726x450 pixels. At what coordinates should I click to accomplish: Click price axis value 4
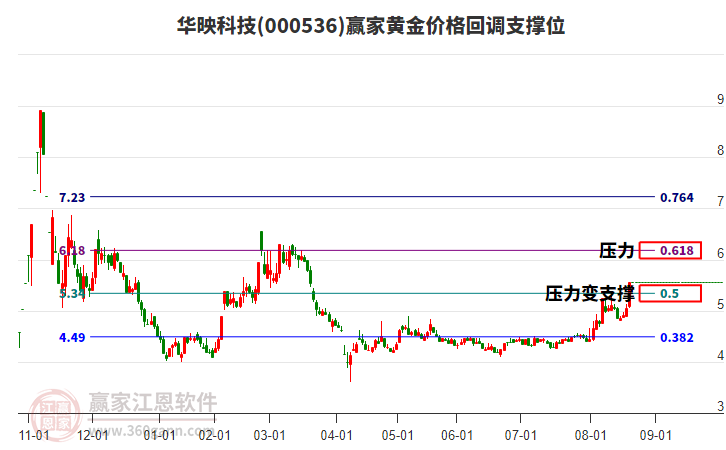tap(720, 356)
